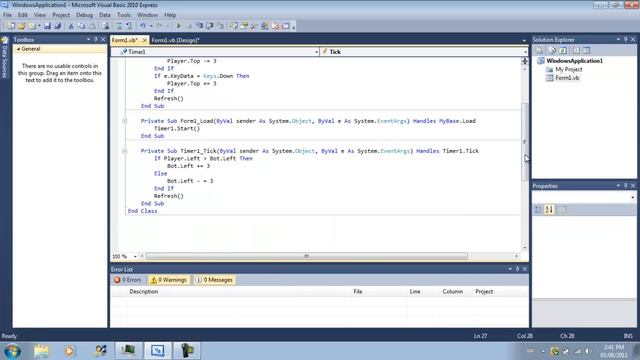Start debugging with the green play icon
Screen dimensions: 640x360
coord(178,26)
